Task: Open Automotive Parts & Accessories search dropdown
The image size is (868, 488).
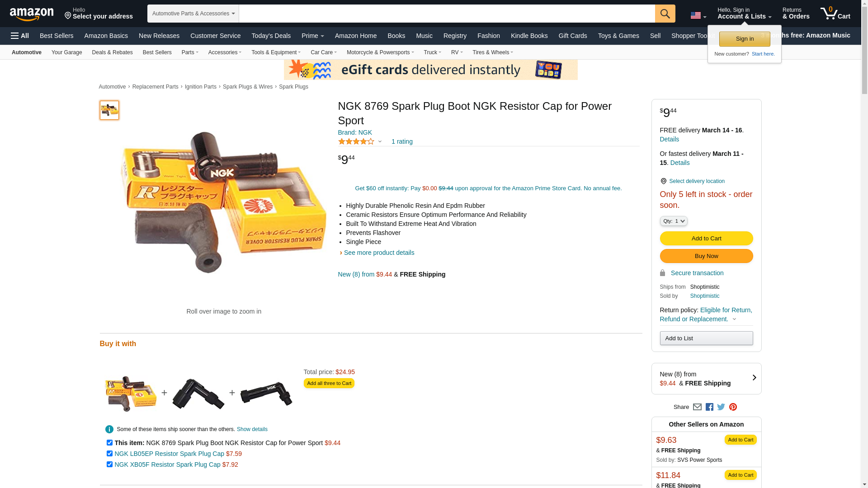Action: pos(193,14)
